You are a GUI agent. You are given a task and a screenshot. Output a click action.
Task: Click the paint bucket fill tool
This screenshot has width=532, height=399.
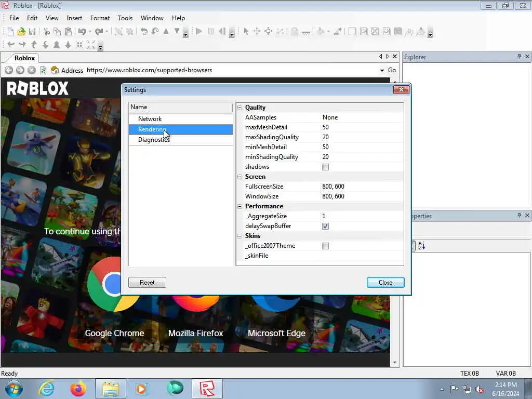[x=321, y=32]
